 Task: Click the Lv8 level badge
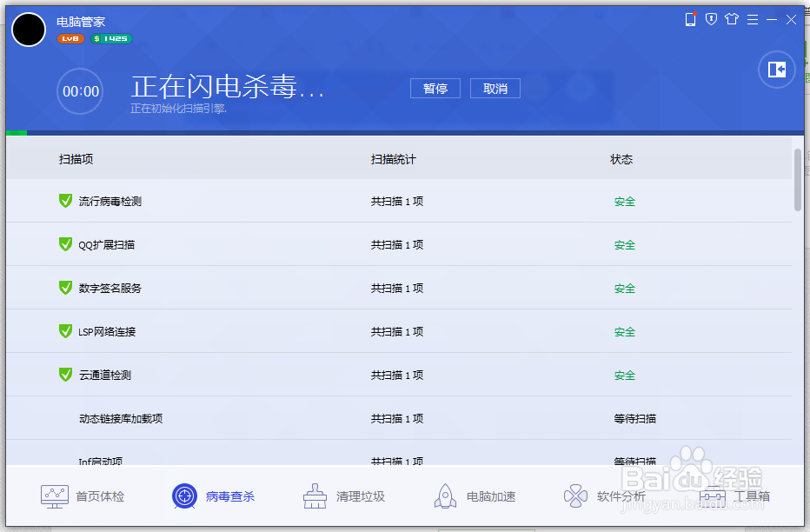[x=70, y=39]
